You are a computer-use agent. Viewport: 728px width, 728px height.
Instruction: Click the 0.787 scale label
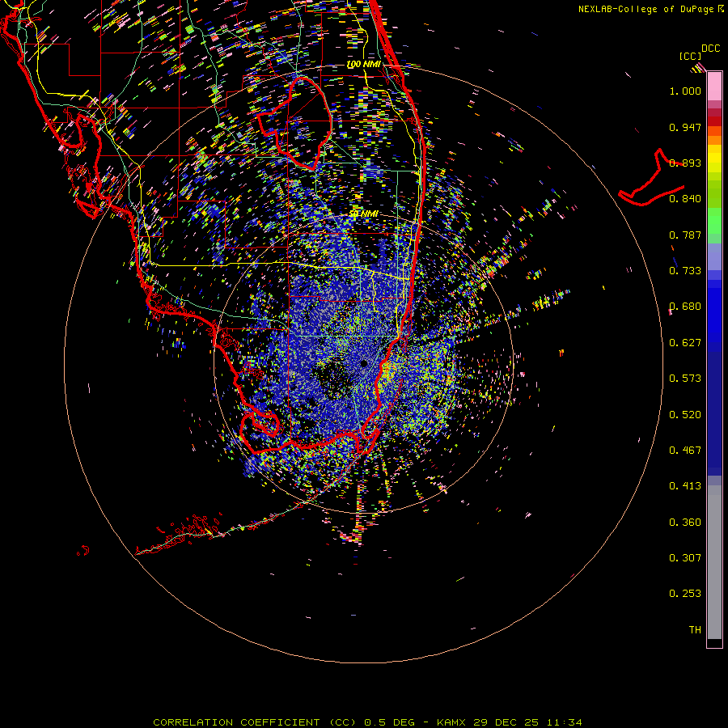click(x=685, y=235)
